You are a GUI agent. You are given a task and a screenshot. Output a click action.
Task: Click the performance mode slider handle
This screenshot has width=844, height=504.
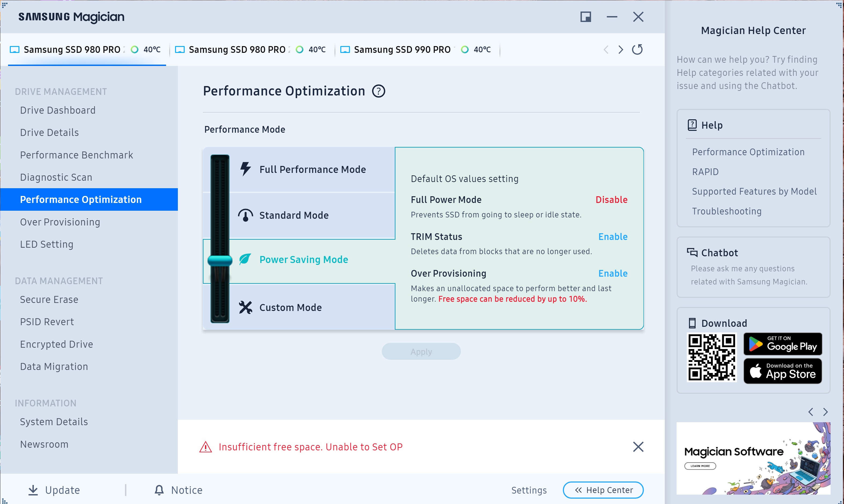click(220, 261)
